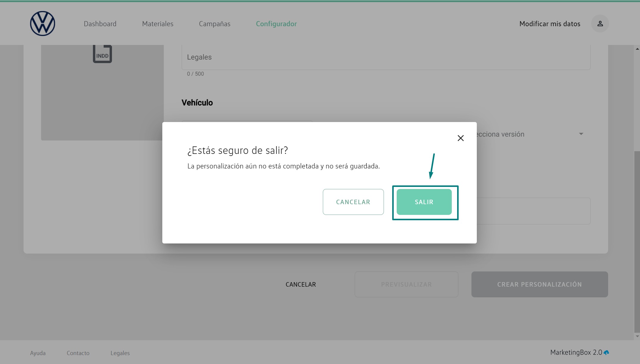Image resolution: width=640 pixels, height=364 pixels.
Task: Open the Campañas menu item
Action: (214, 24)
